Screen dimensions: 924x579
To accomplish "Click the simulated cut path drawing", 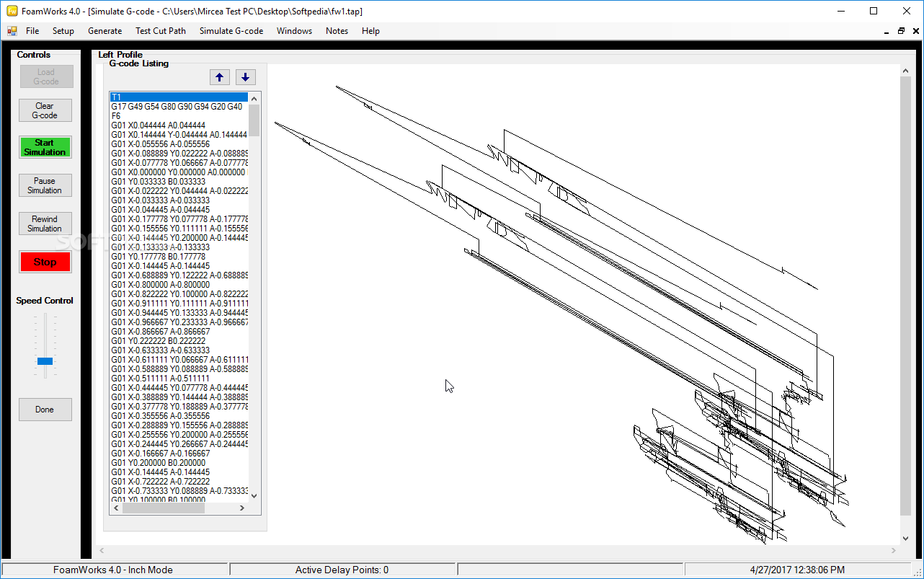I will point(561,316).
